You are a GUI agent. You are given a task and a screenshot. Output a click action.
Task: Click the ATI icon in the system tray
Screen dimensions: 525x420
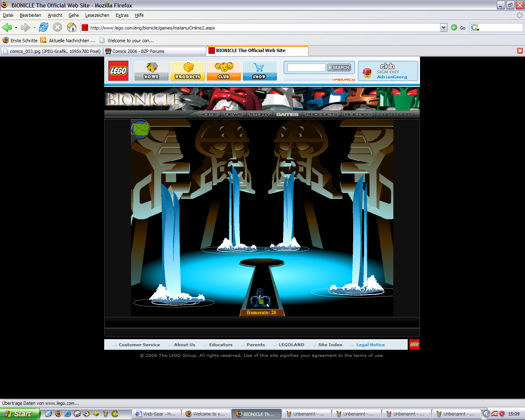point(495,414)
